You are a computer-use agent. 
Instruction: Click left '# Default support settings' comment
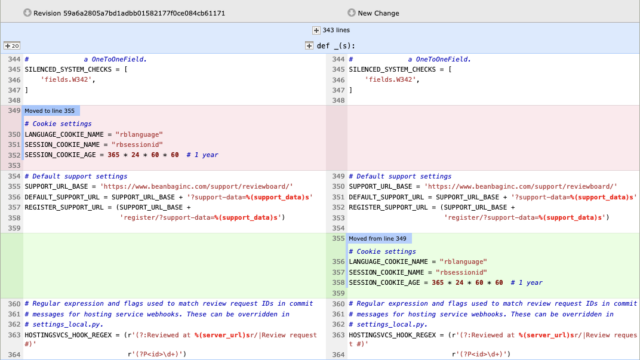pyautogui.click(x=76, y=176)
